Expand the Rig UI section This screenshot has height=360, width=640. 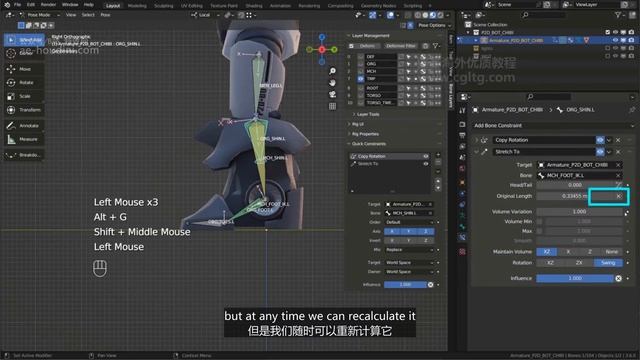click(x=356, y=124)
